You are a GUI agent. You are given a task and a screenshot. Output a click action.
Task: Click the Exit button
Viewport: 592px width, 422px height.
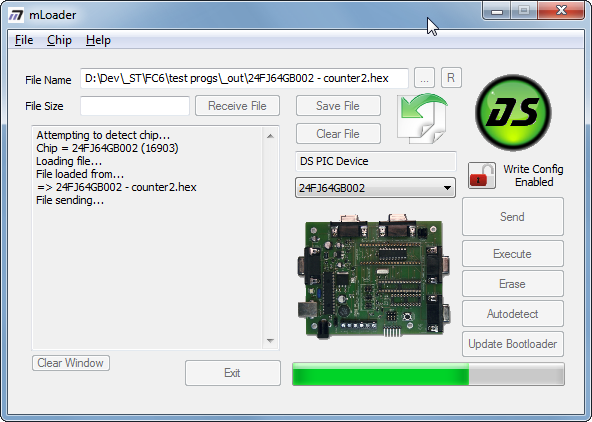[233, 373]
